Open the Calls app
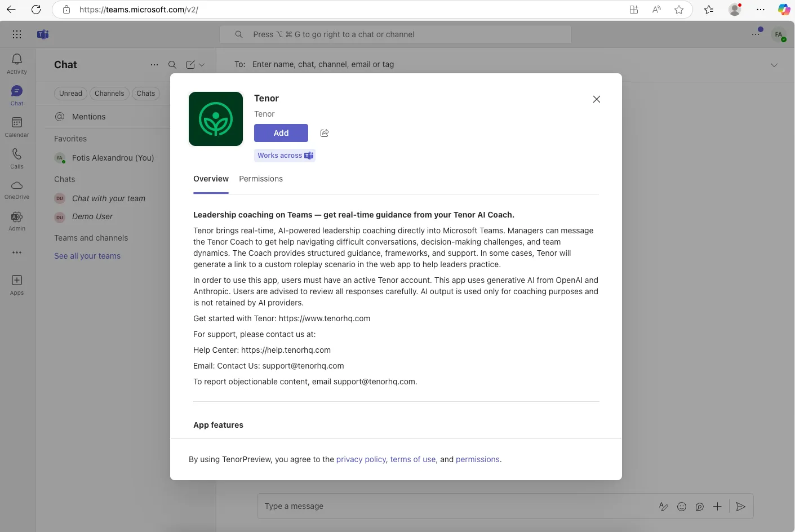Screen dimensions: 795x532 pyautogui.click(x=17, y=158)
